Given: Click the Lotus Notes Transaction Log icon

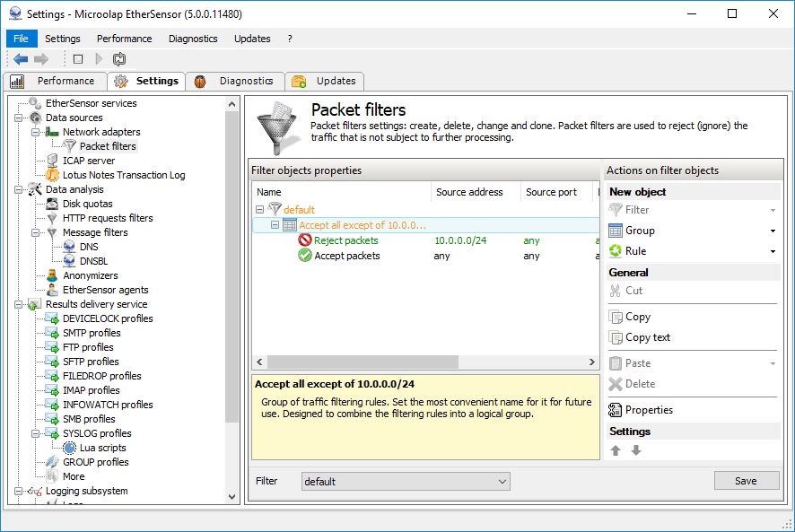Looking at the screenshot, I should coord(52,175).
